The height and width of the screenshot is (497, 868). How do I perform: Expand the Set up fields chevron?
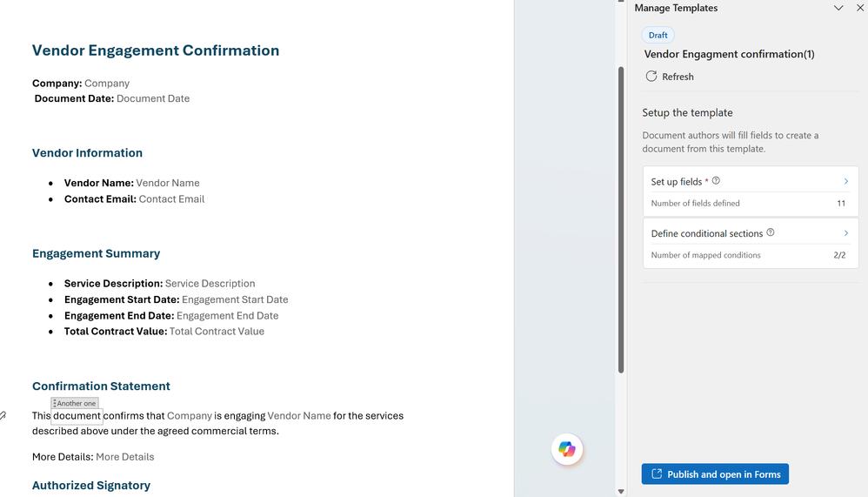[846, 181]
